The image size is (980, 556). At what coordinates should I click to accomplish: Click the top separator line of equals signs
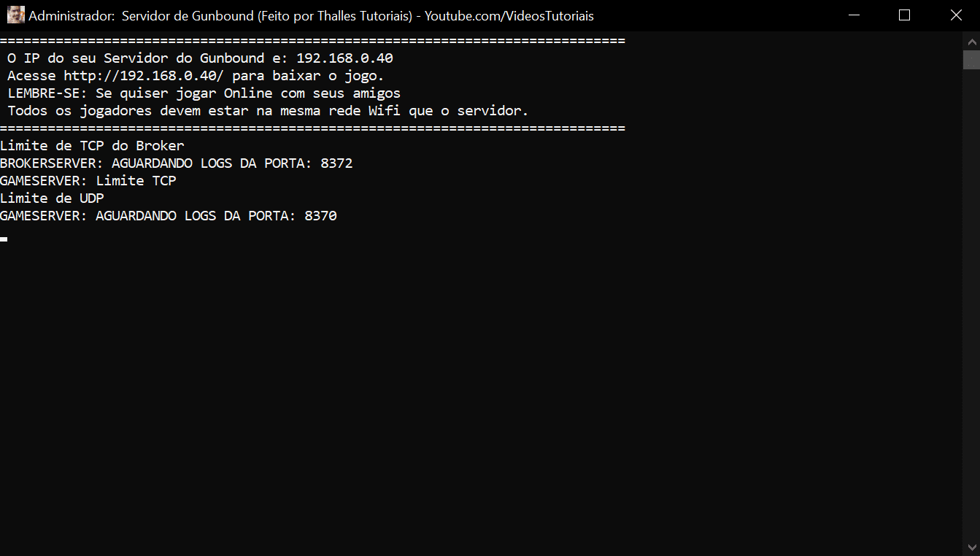click(x=312, y=41)
